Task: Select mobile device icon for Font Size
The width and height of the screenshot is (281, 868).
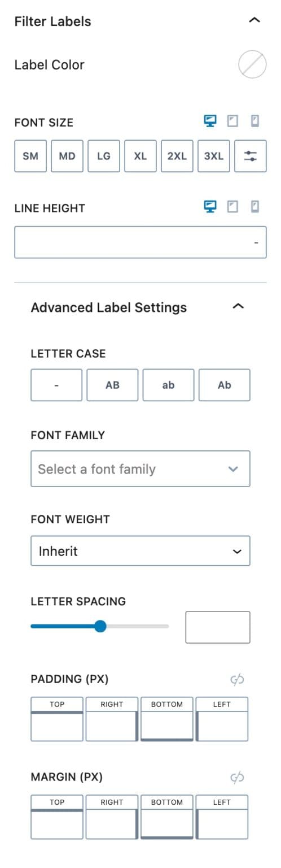Action: pyautogui.click(x=254, y=121)
